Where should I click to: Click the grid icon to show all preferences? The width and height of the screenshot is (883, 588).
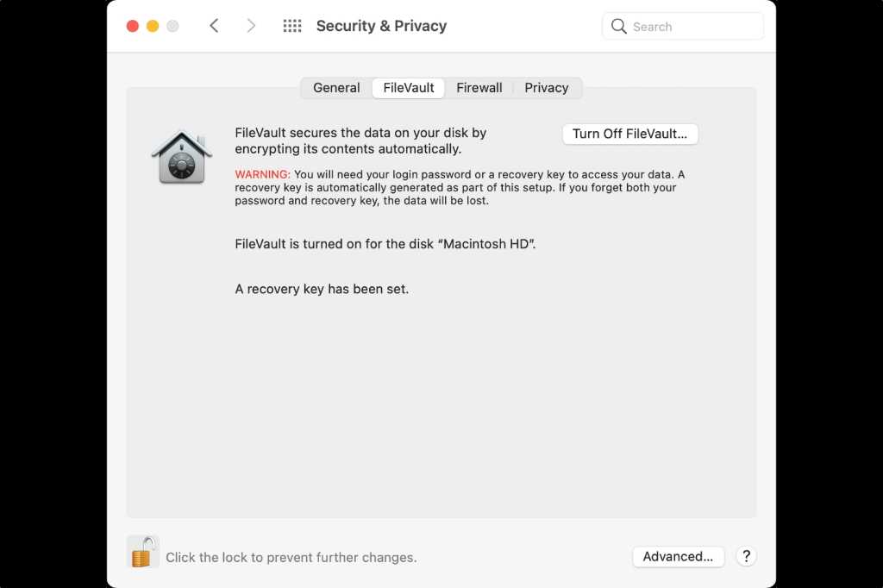(292, 26)
